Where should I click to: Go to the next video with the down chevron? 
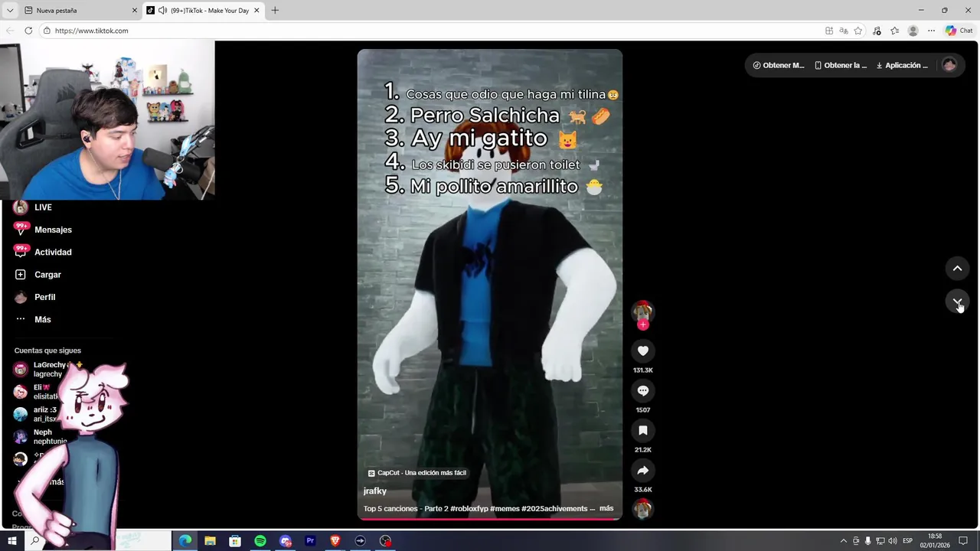click(957, 302)
